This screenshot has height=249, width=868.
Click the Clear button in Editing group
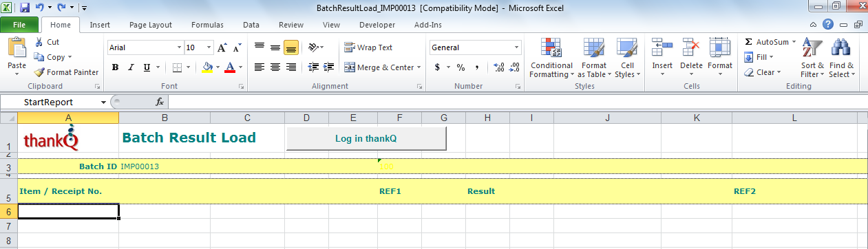tap(763, 72)
